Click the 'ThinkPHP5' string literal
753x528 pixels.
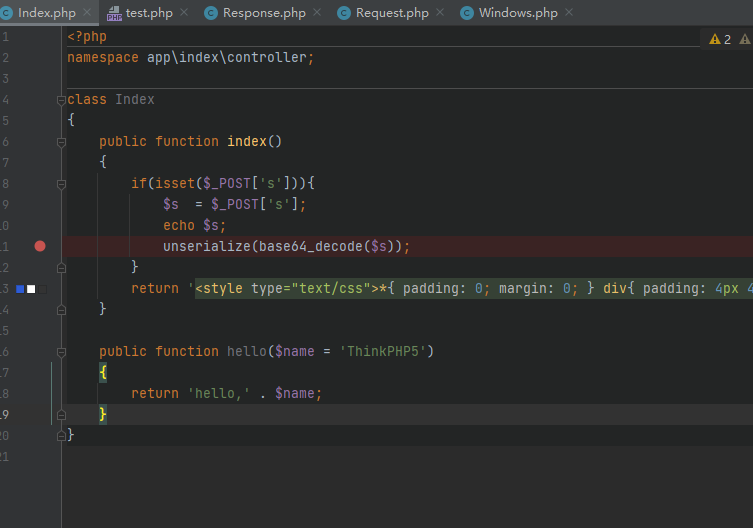point(383,351)
